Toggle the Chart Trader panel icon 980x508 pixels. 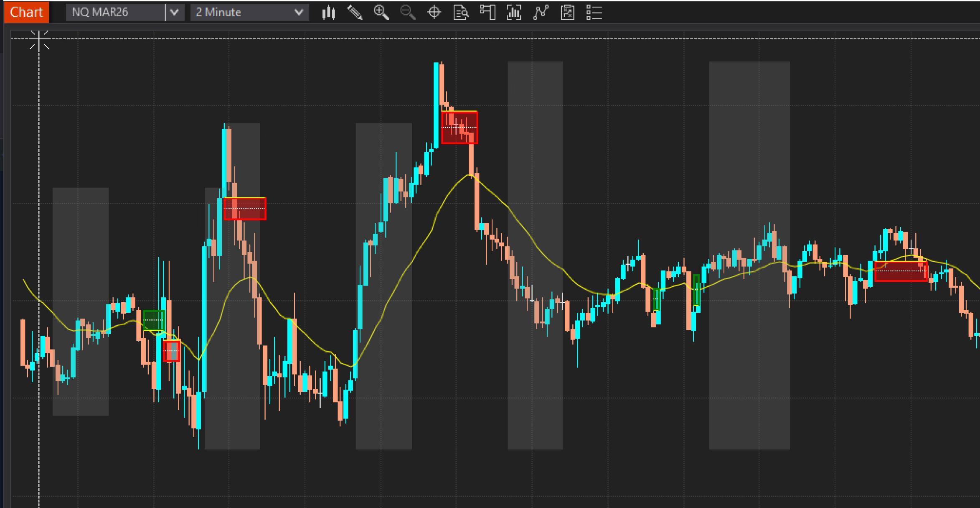click(487, 13)
